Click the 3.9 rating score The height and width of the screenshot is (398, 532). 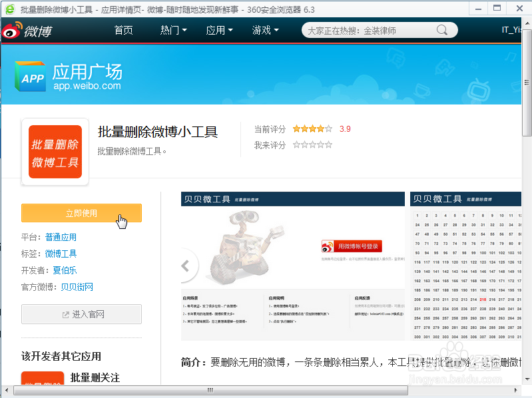[x=345, y=129]
